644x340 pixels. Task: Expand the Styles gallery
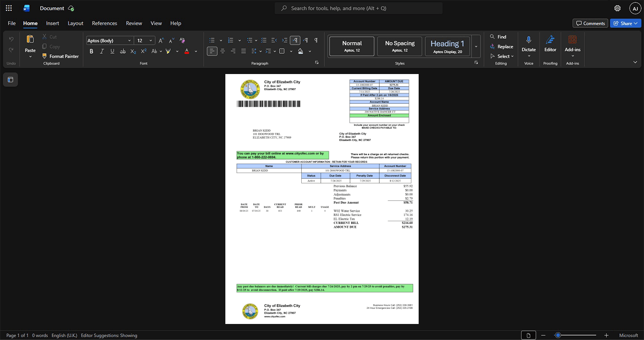[476, 46]
